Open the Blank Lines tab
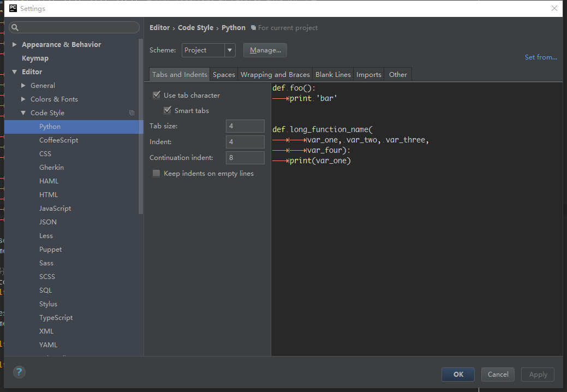Image resolution: width=567 pixels, height=392 pixels. pos(333,74)
